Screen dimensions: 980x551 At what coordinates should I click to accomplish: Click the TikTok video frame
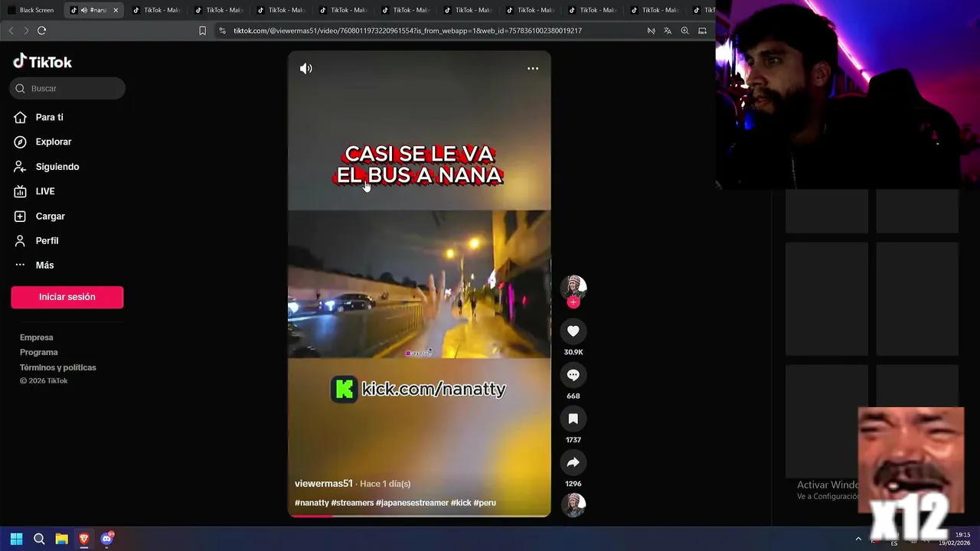pyautogui.click(x=419, y=283)
